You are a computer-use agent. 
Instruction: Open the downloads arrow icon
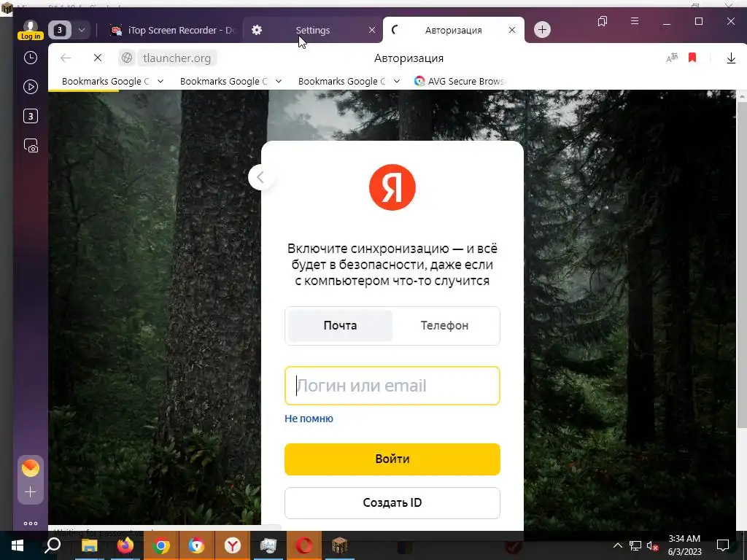coord(731,58)
